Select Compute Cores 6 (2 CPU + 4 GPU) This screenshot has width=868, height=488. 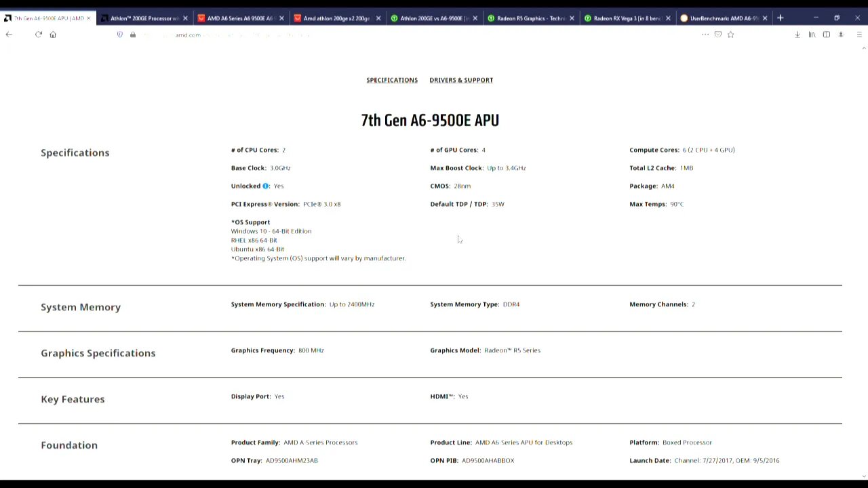click(709, 150)
